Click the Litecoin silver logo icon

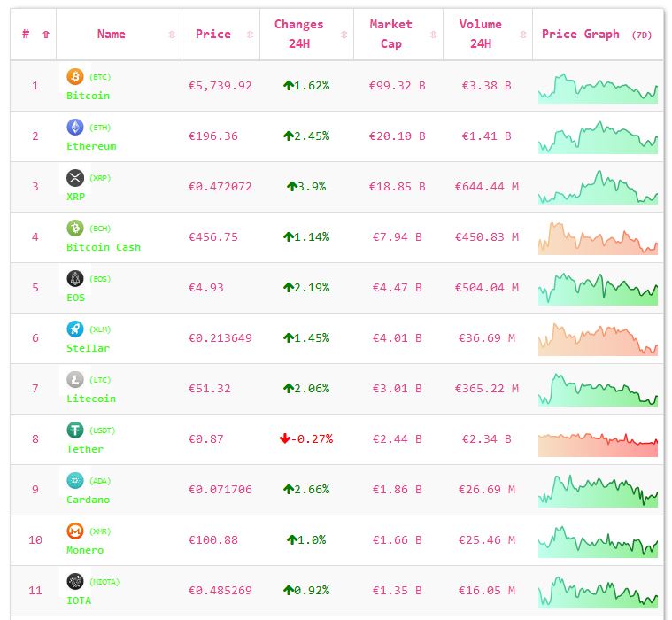click(75, 380)
